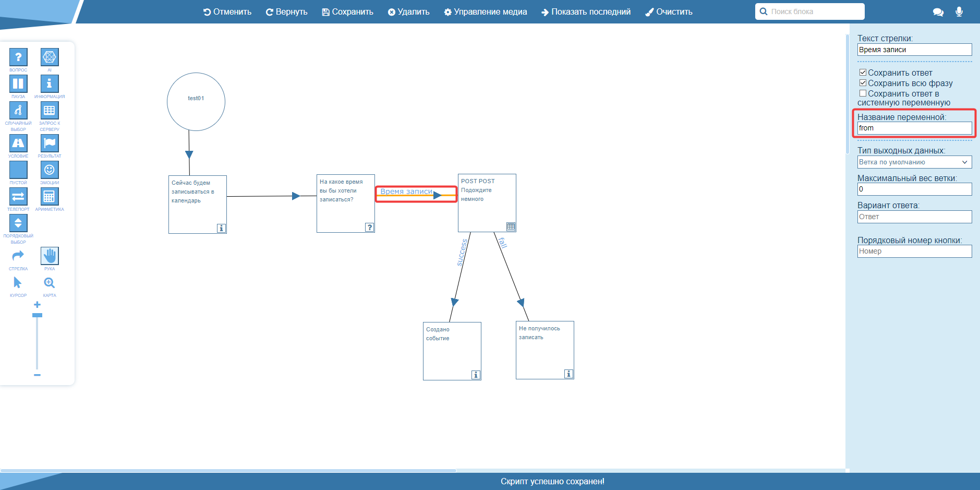This screenshot has width=980, height=490.
Task: Open the Тип выходных данных dropdown
Action: click(x=914, y=162)
